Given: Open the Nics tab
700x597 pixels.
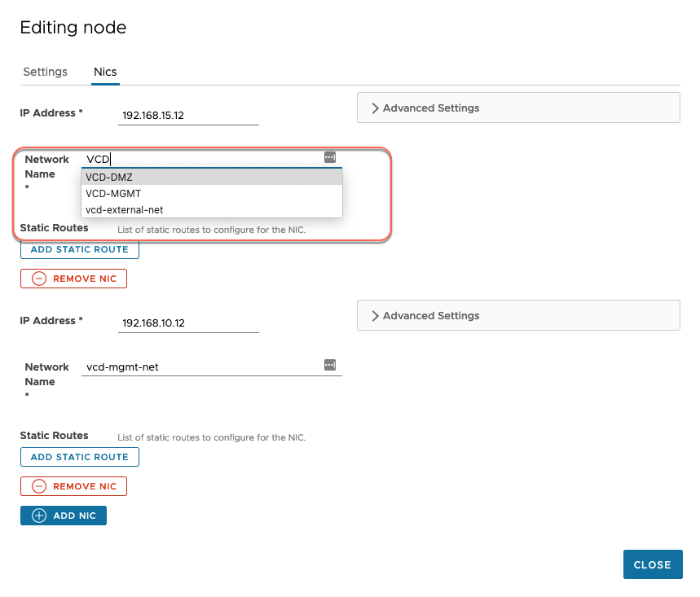Looking at the screenshot, I should coord(106,72).
